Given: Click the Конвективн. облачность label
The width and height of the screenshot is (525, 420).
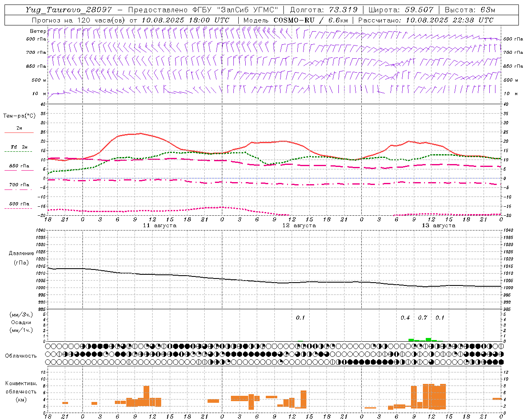Looking at the screenshot, I should tap(21, 388).
